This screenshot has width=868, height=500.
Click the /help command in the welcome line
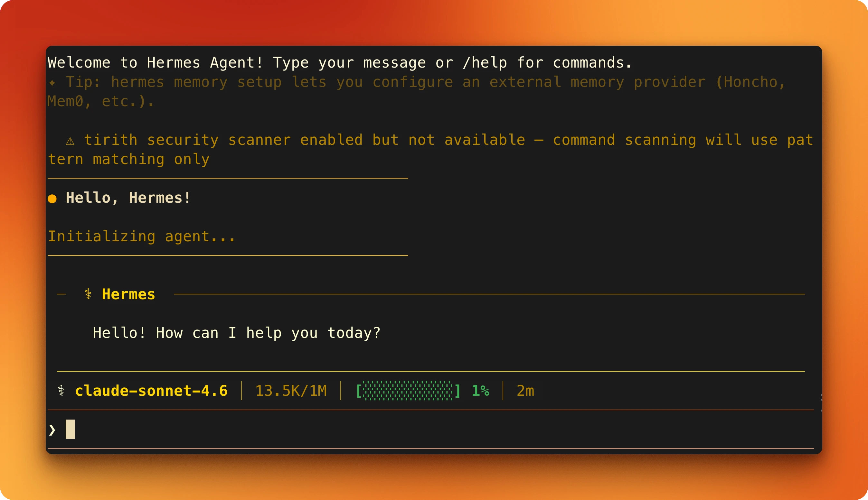pos(485,63)
